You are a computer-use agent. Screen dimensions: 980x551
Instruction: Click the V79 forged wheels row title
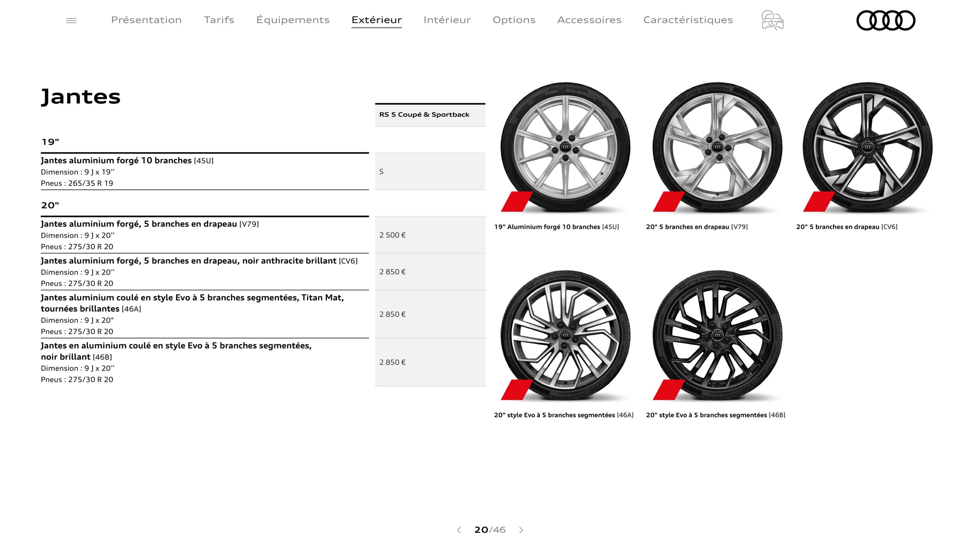[x=150, y=224]
